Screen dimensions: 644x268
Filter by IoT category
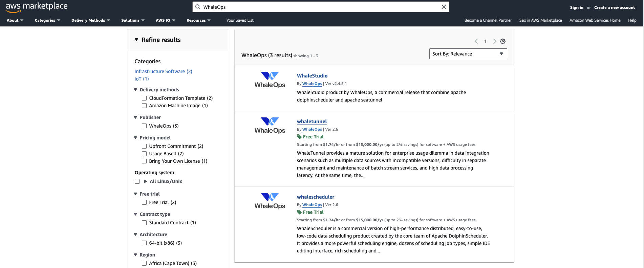coord(142,79)
